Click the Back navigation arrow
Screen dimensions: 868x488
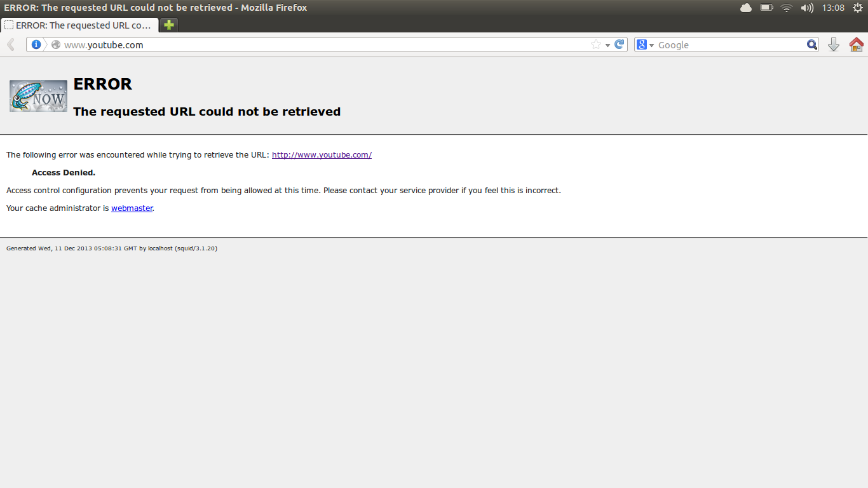[x=10, y=44]
